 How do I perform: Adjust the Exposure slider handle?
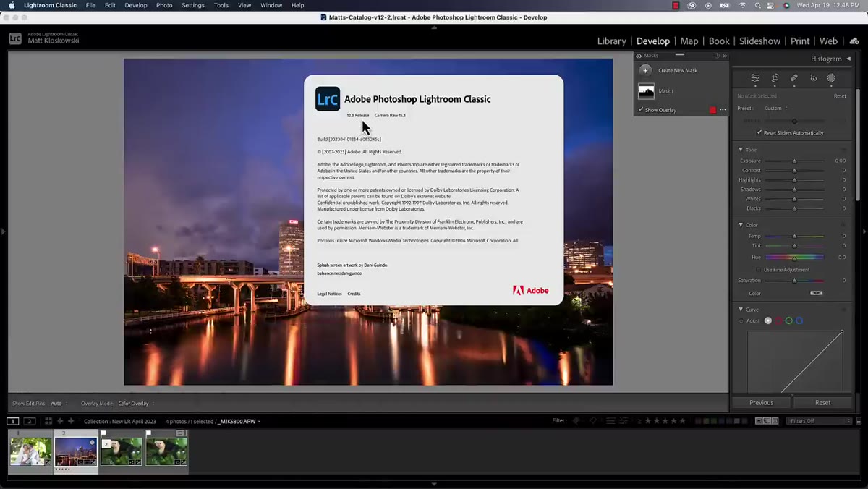click(x=794, y=161)
